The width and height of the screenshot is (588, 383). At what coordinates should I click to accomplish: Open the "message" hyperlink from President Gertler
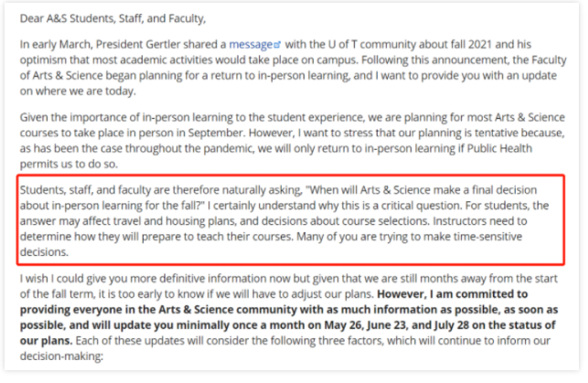(x=251, y=45)
